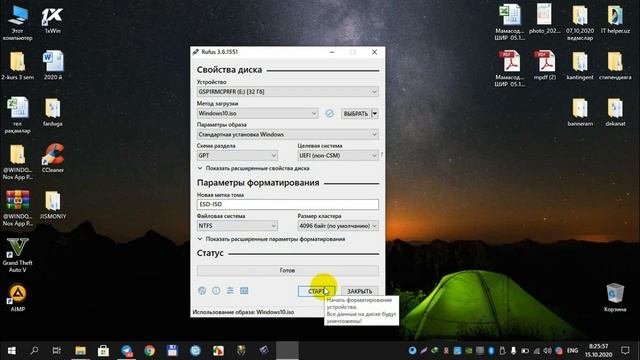Show the Rufus log icon
The image size is (640, 360).
pyautogui.click(x=244, y=291)
